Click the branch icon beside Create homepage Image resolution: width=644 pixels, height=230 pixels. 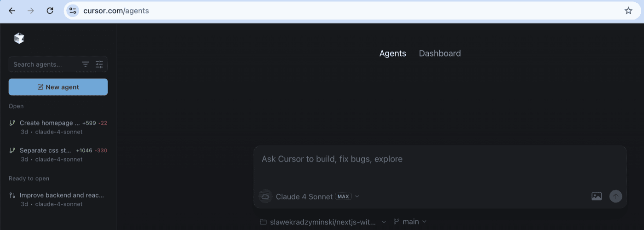pyautogui.click(x=12, y=123)
